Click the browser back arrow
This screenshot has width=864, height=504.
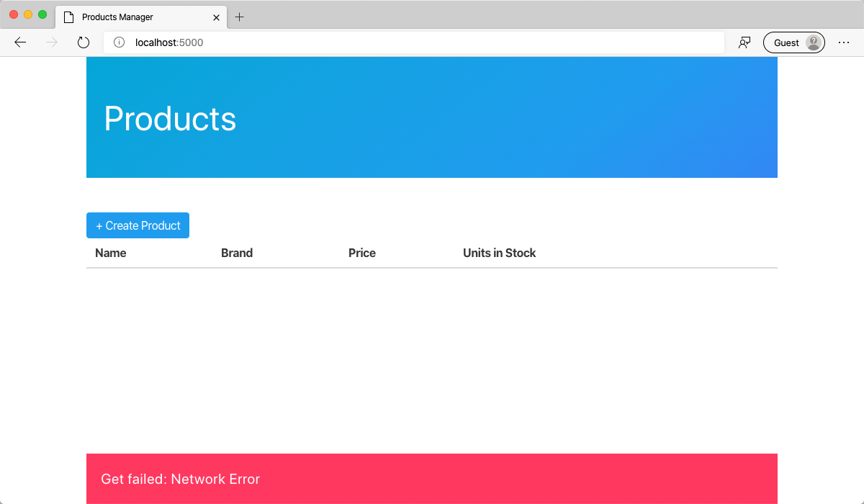click(20, 42)
